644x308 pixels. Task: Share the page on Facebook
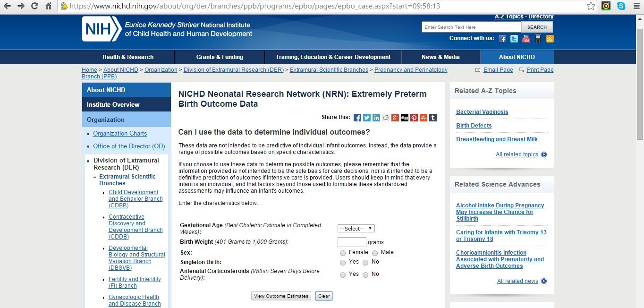[357, 117]
